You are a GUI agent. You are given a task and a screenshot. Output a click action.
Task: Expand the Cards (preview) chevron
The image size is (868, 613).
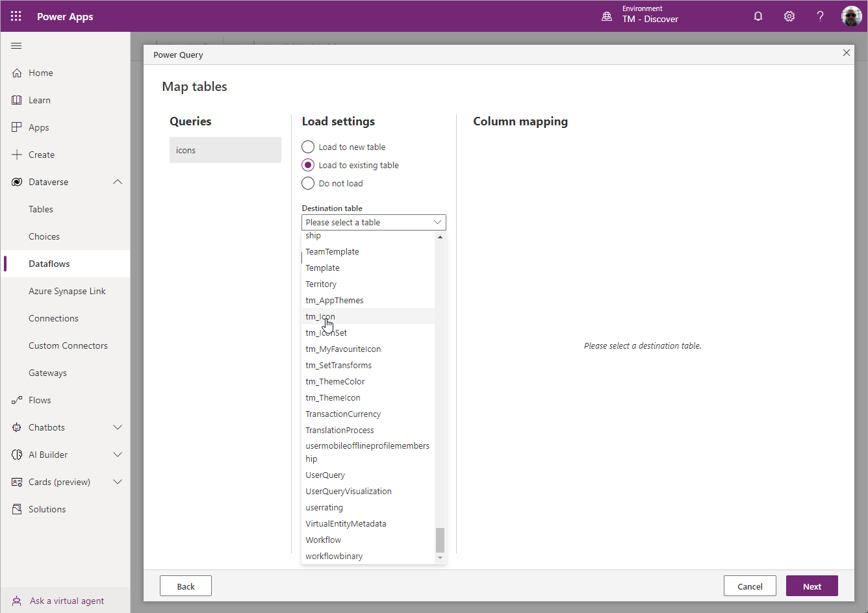[x=118, y=482]
